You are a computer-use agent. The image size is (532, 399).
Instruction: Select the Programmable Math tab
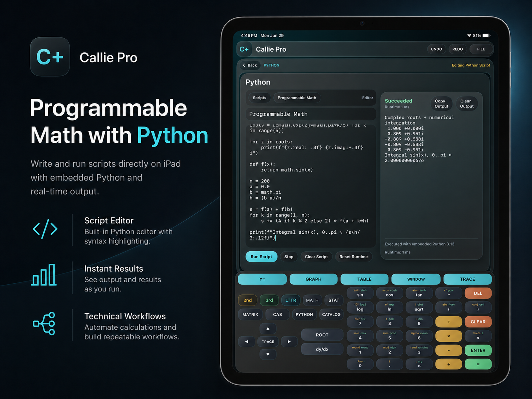(x=297, y=98)
